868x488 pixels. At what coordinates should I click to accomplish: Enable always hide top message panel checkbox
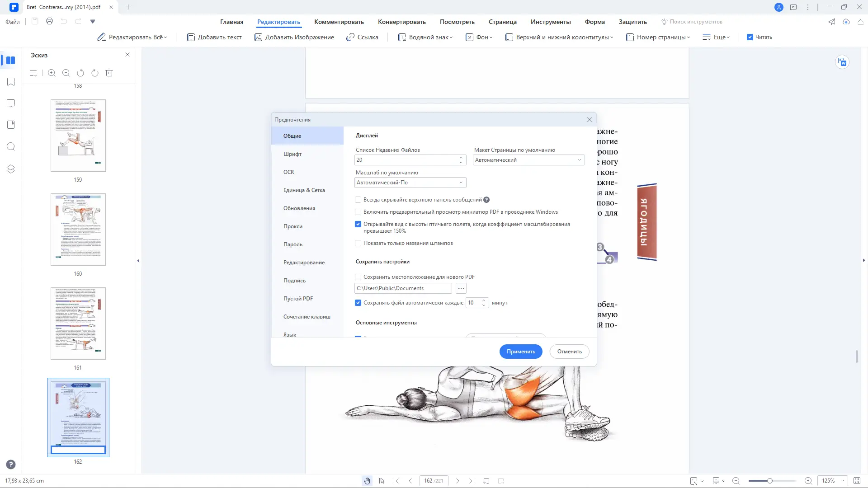click(358, 200)
